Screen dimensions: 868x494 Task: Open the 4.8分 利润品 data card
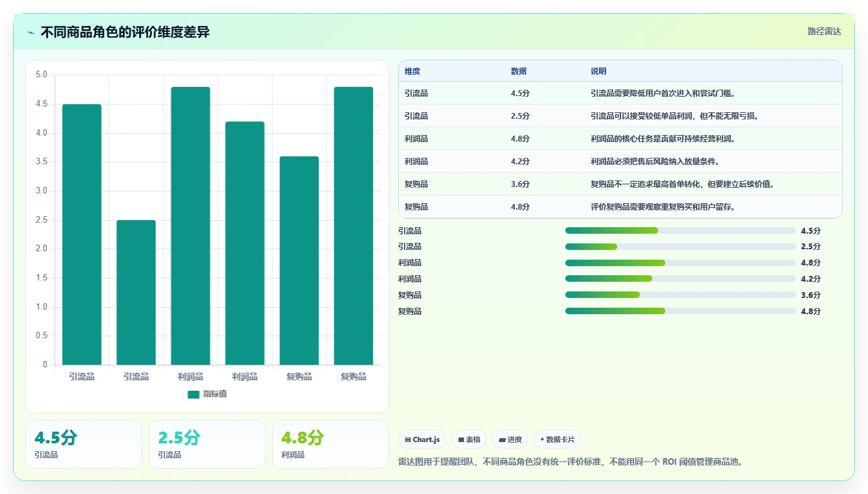pos(331,444)
